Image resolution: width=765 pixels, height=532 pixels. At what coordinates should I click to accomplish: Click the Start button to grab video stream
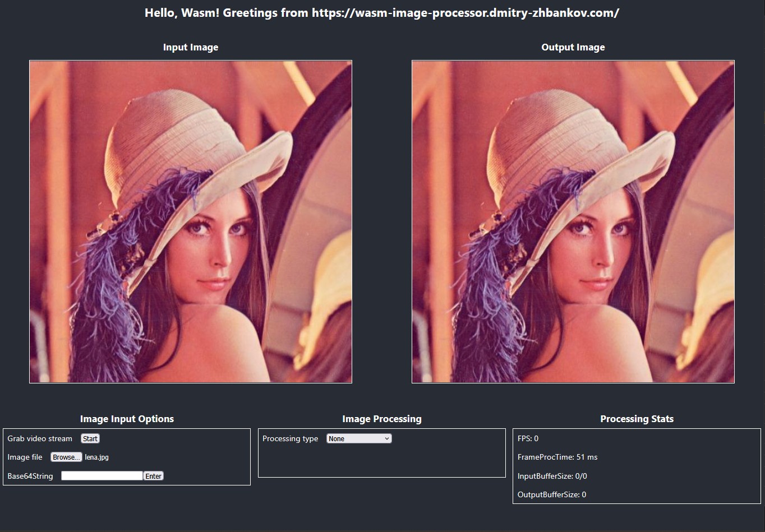[x=90, y=438]
